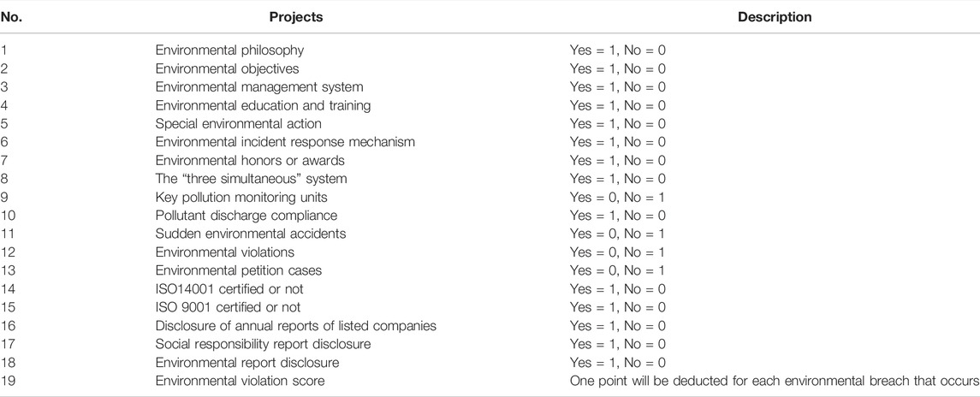
Task: Select the Environmental objectives entry
Action: pyautogui.click(x=227, y=68)
